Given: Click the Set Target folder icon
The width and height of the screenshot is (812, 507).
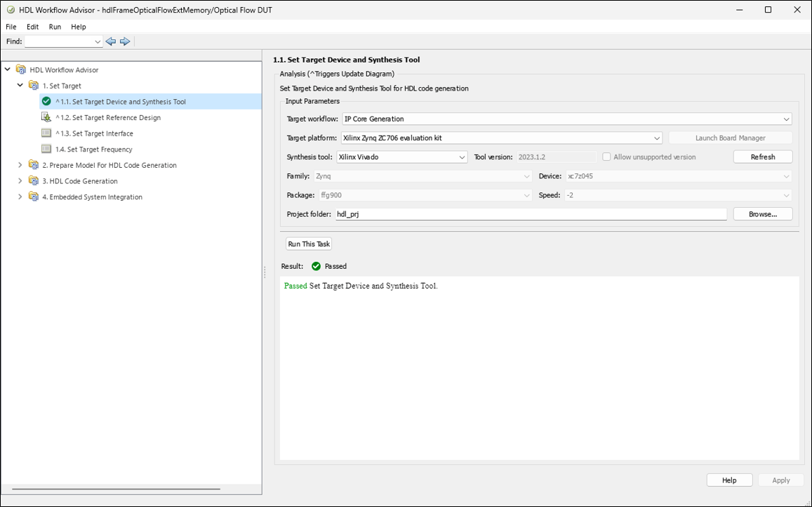Looking at the screenshot, I should coord(34,86).
